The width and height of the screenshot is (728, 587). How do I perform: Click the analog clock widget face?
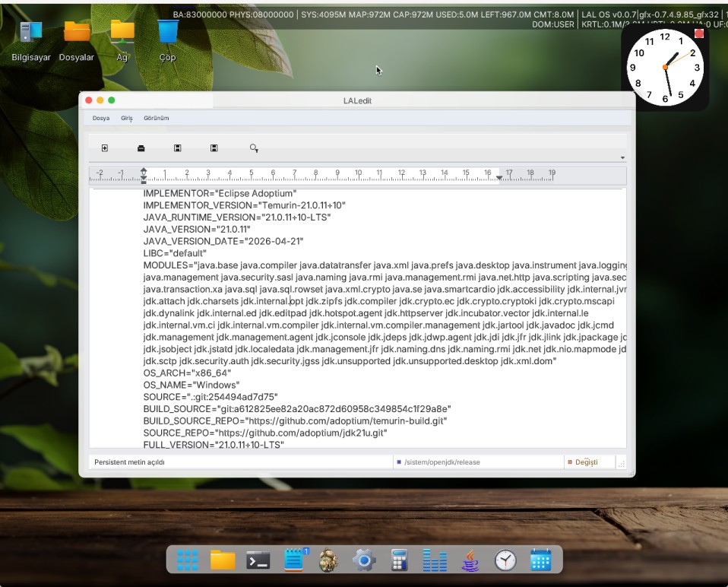pos(665,68)
